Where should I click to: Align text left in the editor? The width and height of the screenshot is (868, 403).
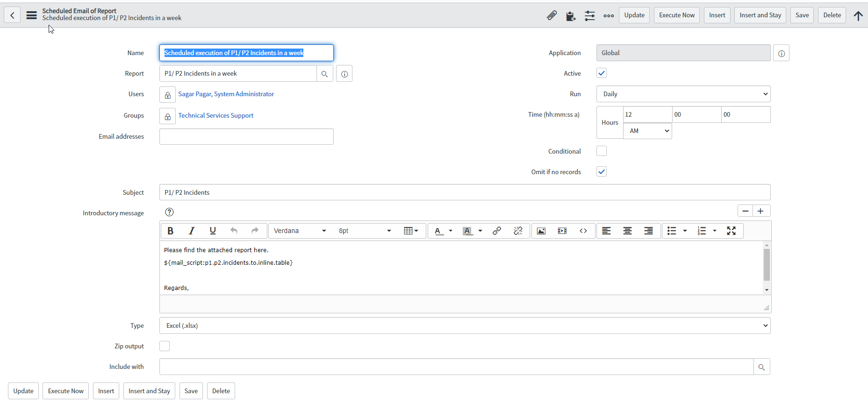tap(606, 231)
